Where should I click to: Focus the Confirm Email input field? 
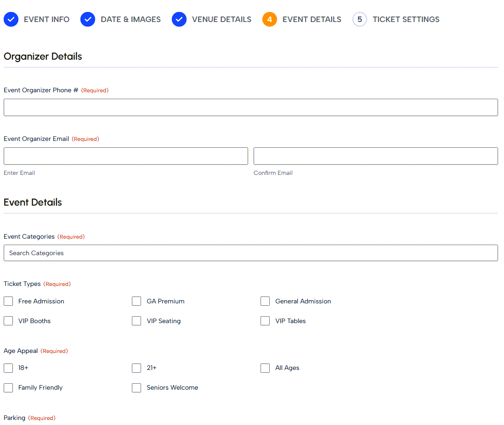pyautogui.click(x=376, y=156)
